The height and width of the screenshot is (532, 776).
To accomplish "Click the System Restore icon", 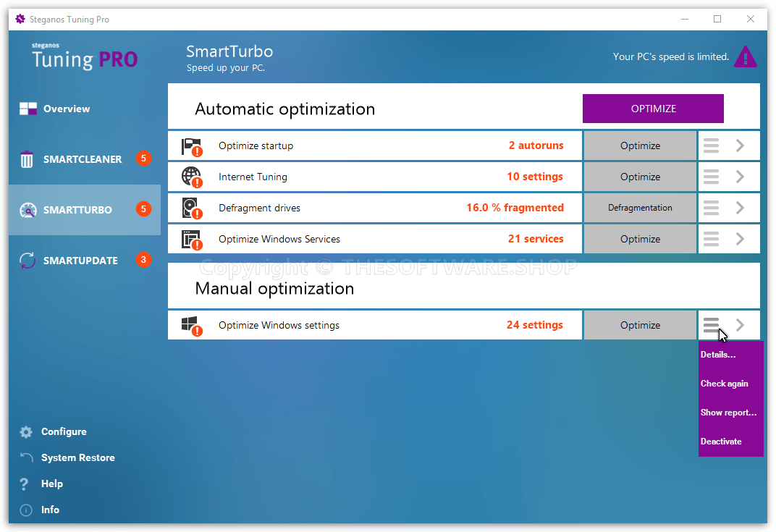I will pos(27,457).
